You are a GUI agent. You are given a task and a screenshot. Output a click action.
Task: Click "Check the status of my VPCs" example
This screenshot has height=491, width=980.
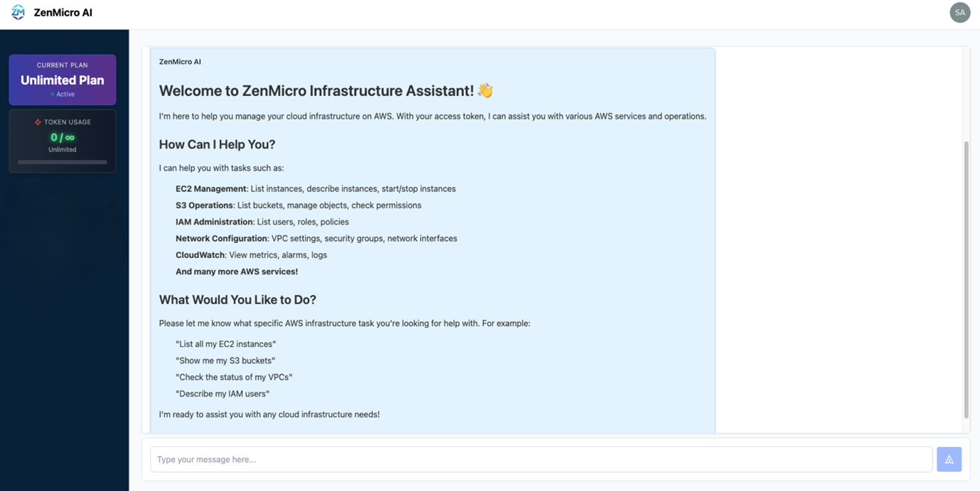click(x=234, y=377)
